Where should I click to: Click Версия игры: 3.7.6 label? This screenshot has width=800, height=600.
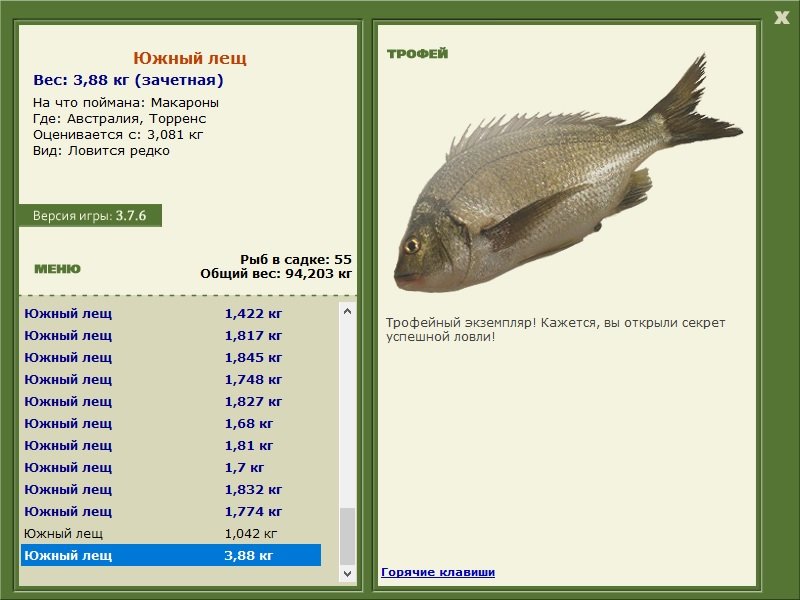[90, 215]
